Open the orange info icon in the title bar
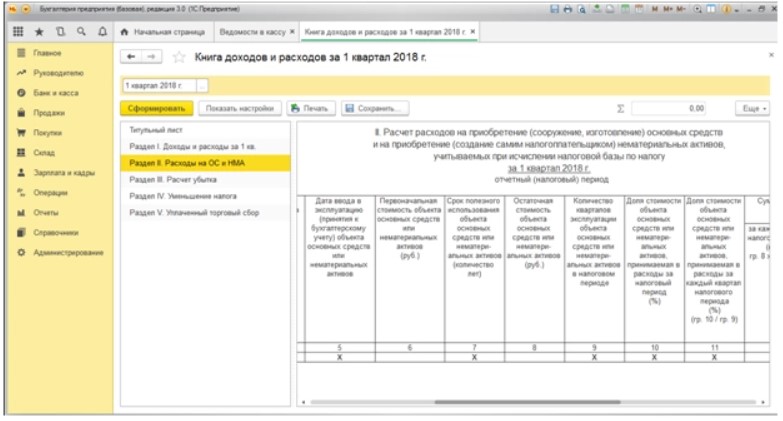Screen dimensions: 783x421 (x=726, y=9)
